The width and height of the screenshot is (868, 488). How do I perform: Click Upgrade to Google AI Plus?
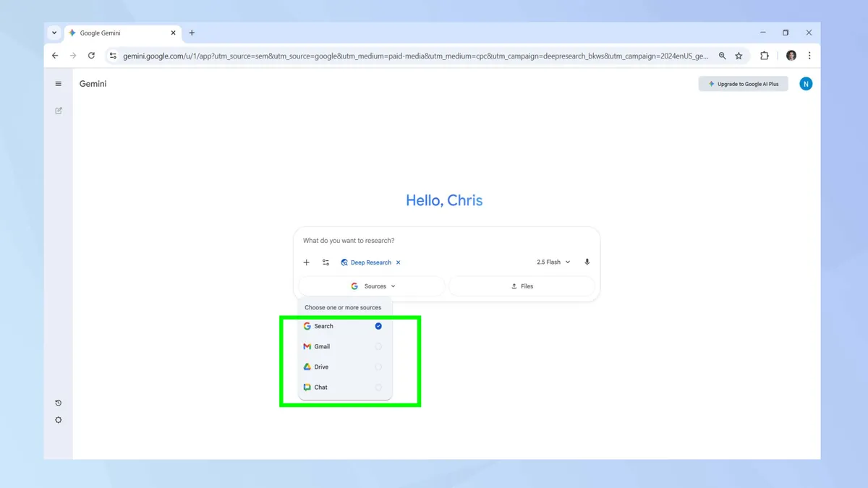[743, 83]
